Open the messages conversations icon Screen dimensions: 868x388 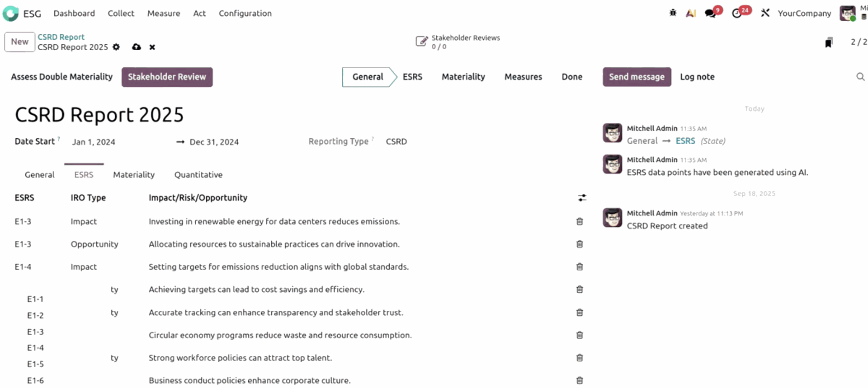tap(710, 13)
